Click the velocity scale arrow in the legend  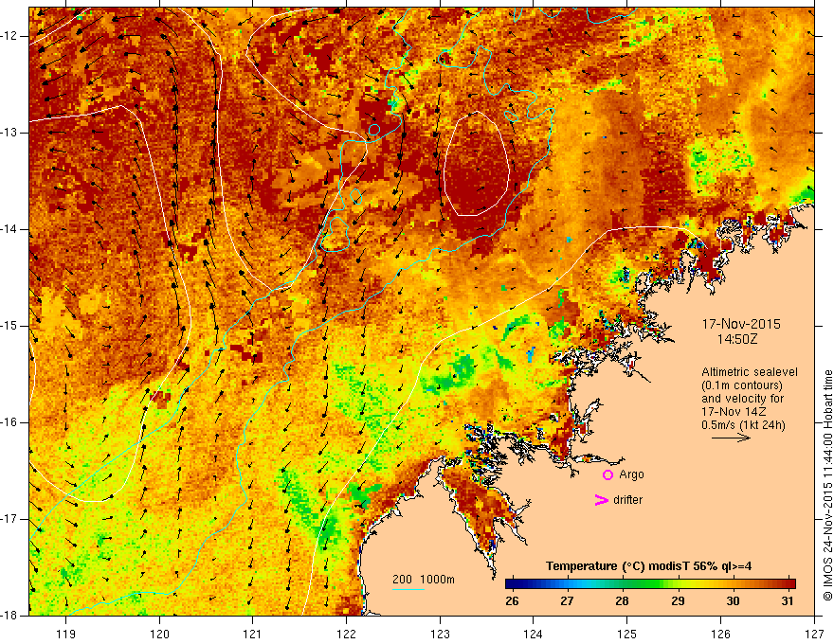pos(732,438)
